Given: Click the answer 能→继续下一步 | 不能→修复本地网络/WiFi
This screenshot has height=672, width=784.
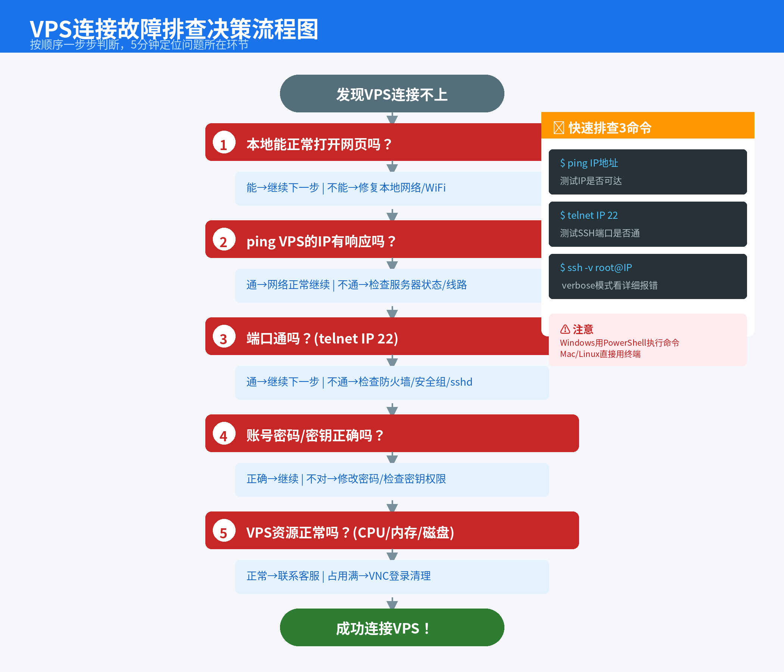Looking at the screenshot, I should pos(346,187).
